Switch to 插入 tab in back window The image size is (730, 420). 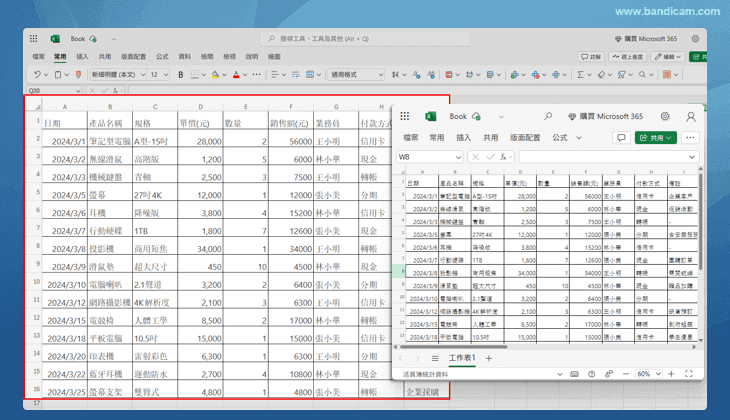(82, 57)
